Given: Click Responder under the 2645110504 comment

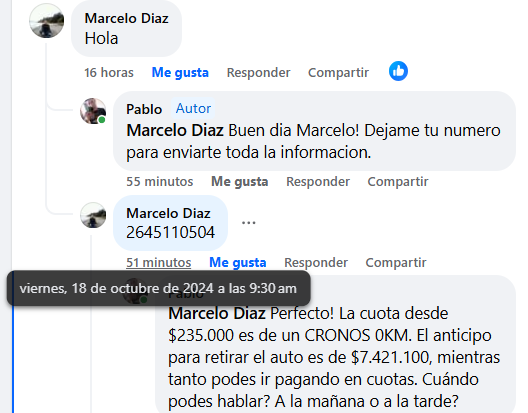Looking at the screenshot, I should tap(316, 262).
